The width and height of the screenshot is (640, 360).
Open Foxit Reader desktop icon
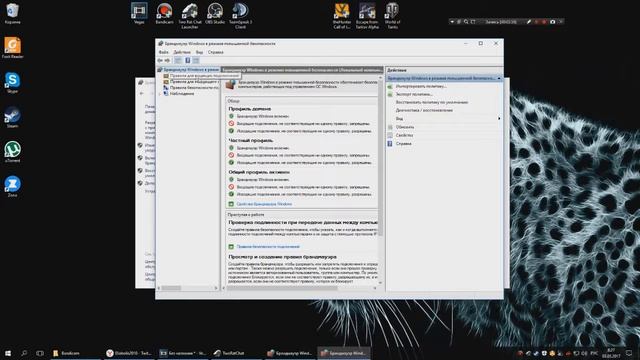[x=13, y=48]
